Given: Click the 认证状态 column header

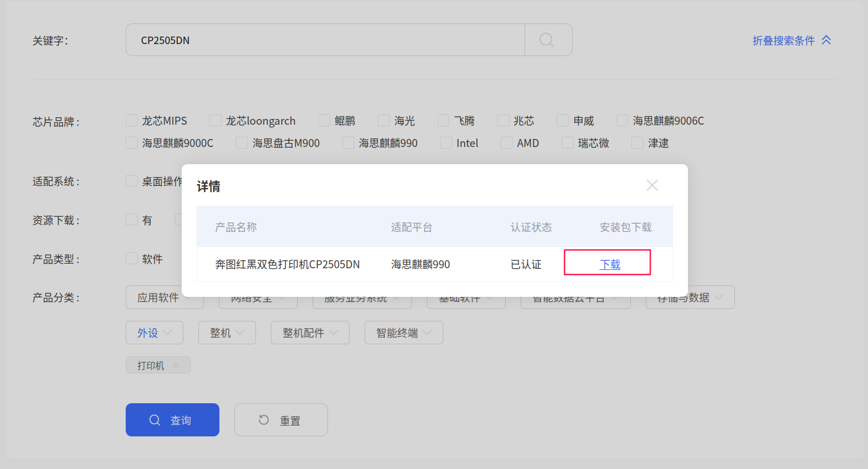Looking at the screenshot, I should pos(531,227).
